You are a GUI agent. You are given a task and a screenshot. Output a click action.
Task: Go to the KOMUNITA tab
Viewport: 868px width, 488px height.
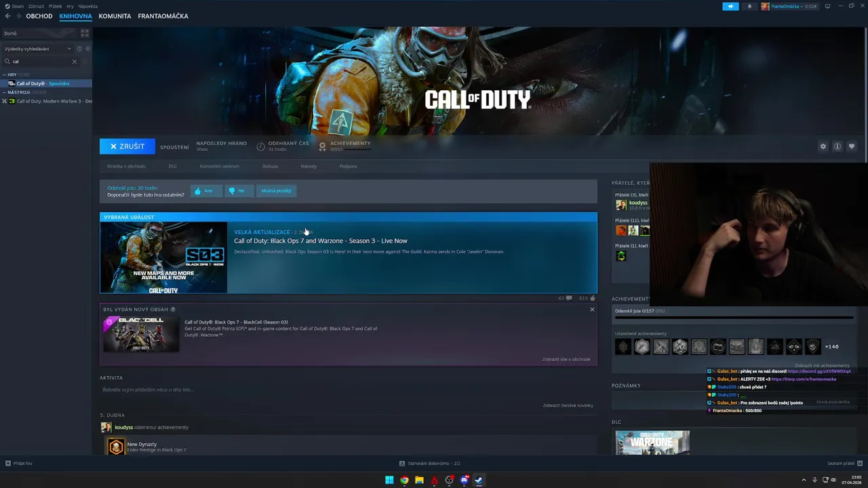115,16
